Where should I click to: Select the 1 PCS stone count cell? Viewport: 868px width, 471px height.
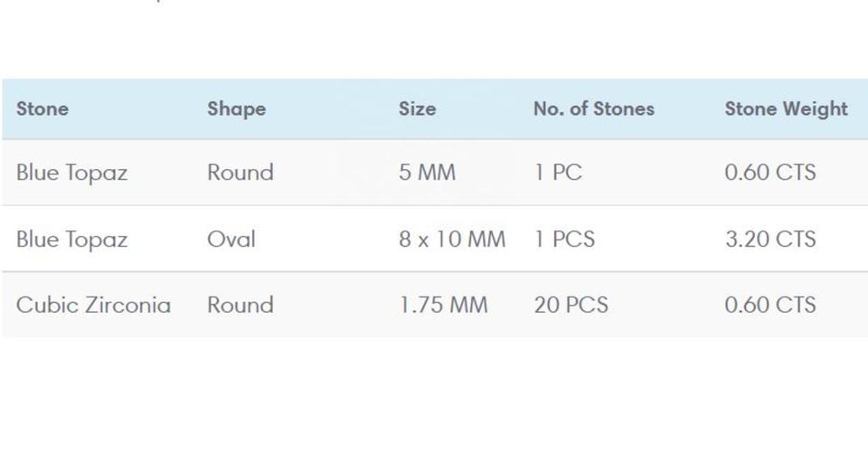564,240
